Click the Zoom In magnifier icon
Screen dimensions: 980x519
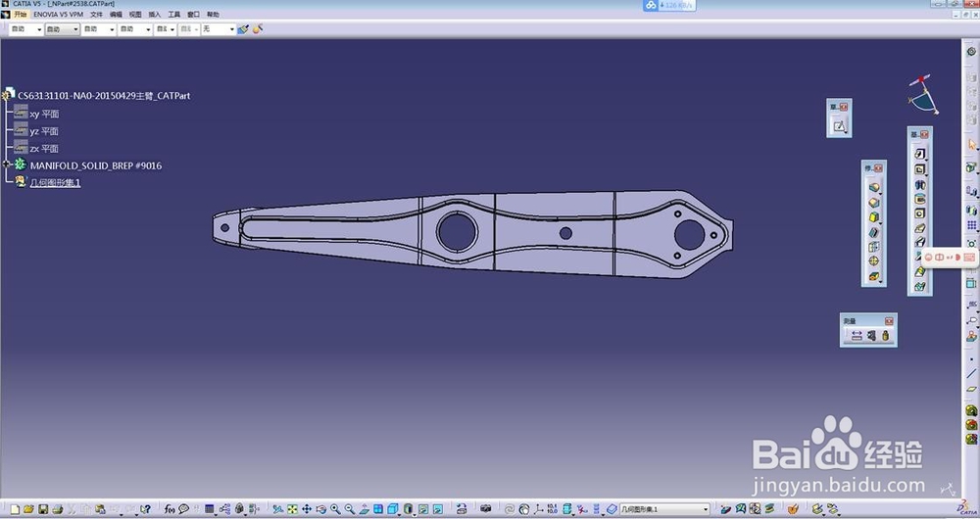[335, 509]
